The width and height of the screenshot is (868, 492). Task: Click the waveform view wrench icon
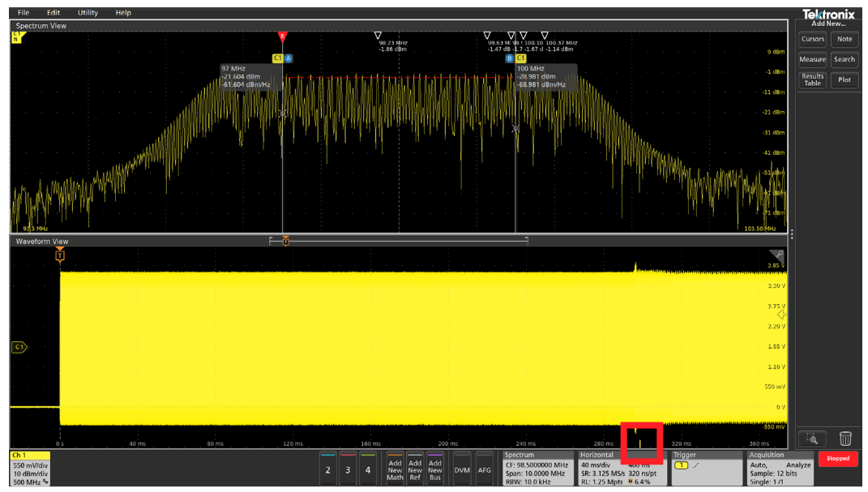click(778, 255)
